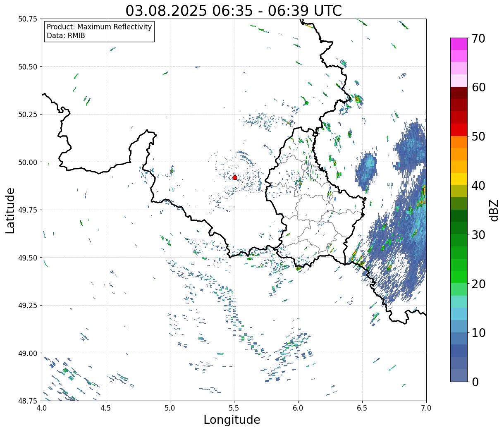
Task: Click the latitude tick label 49.50
Action: pyautogui.click(x=28, y=258)
